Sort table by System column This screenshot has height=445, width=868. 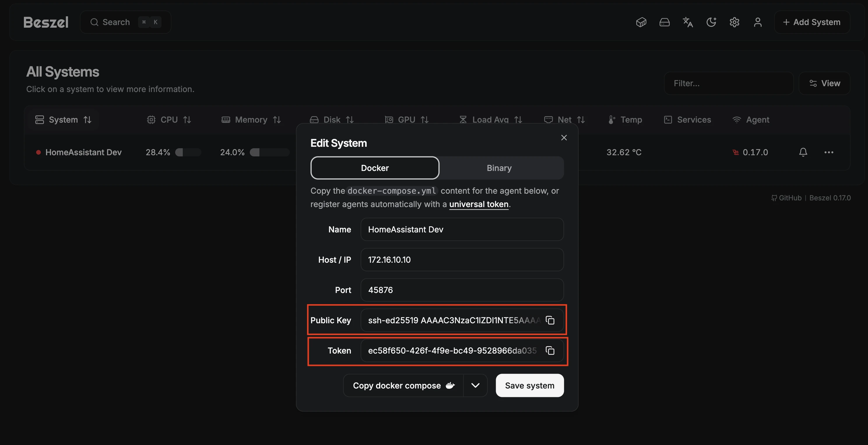[63, 119]
